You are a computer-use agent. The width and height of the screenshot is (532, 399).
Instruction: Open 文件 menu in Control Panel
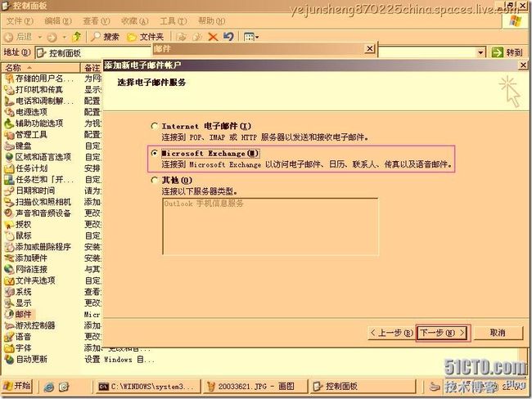[x=20, y=21]
